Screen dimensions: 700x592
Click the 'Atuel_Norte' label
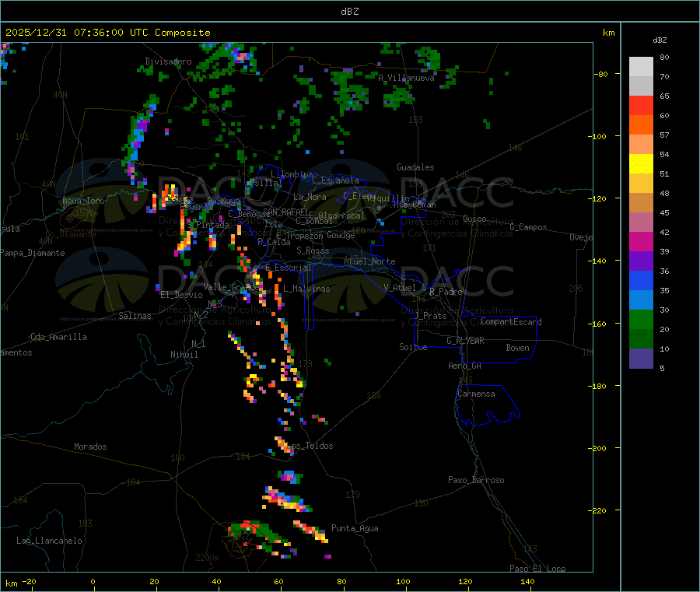coord(369,261)
